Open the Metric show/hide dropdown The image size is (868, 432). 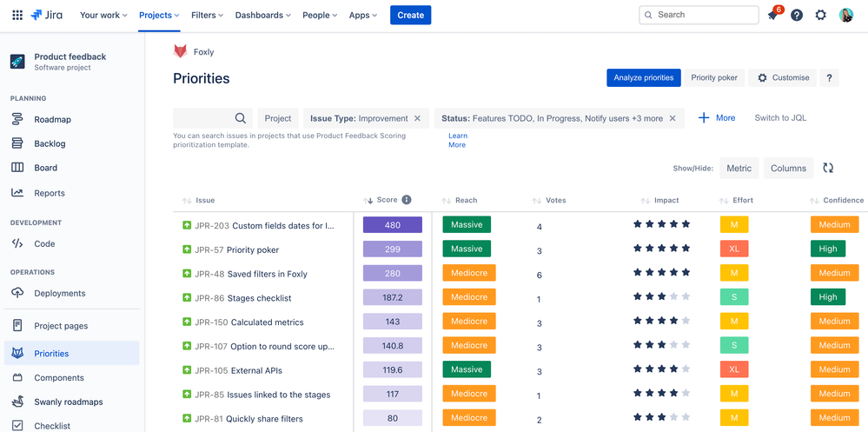tap(739, 169)
